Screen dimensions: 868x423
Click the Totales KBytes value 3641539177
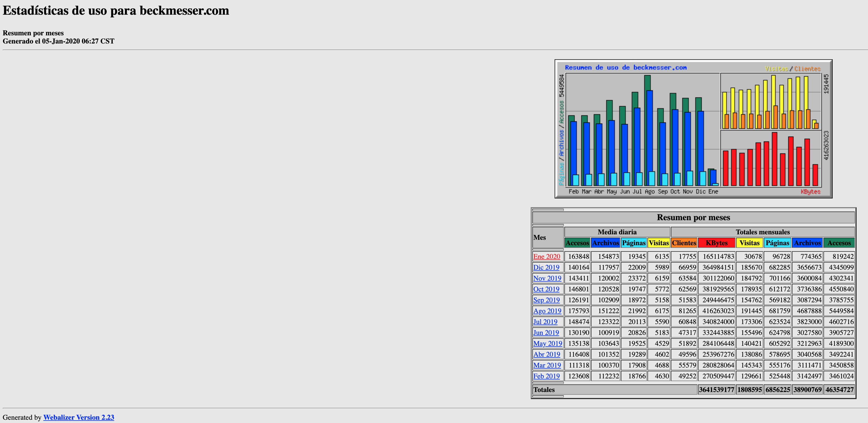[716, 390]
